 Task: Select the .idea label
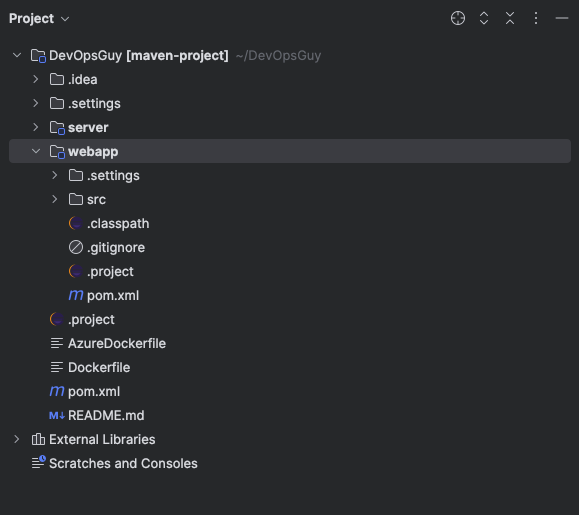click(x=83, y=79)
